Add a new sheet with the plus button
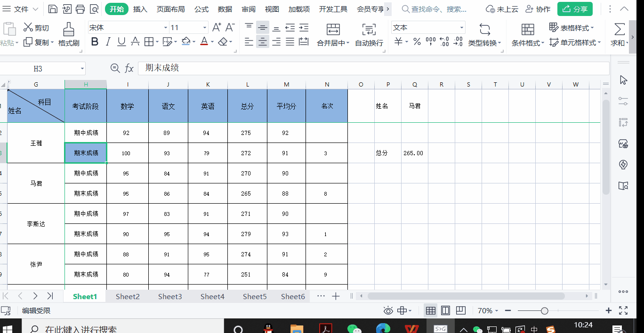Viewport: 644px width, 333px height. tap(336, 296)
